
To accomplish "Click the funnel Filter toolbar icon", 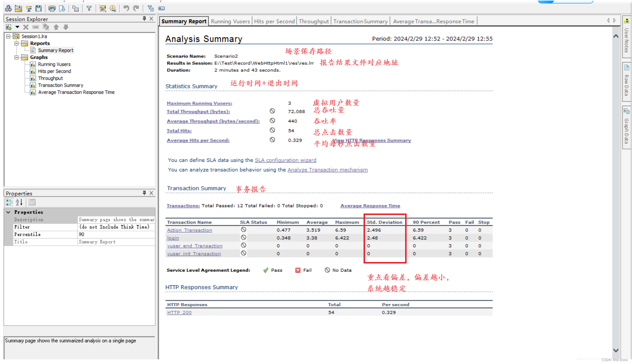I will [89, 8].
